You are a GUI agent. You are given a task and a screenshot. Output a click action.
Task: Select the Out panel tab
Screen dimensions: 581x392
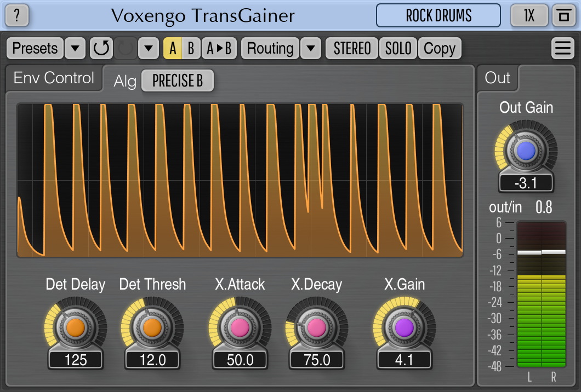[497, 78]
